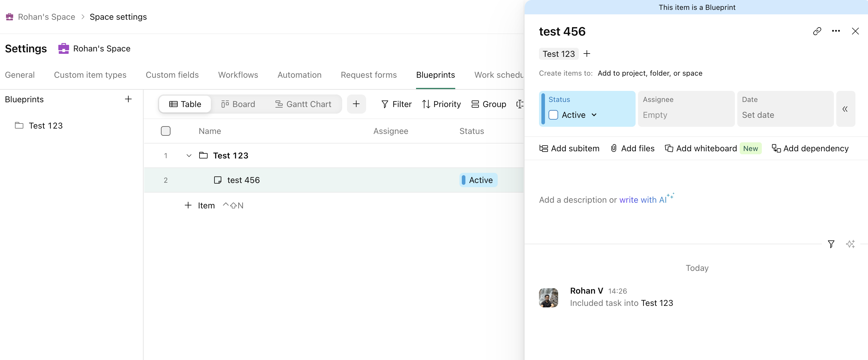Image resolution: width=868 pixels, height=360 pixels.
Task: Open the three-dot more options menu
Action: tap(836, 31)
